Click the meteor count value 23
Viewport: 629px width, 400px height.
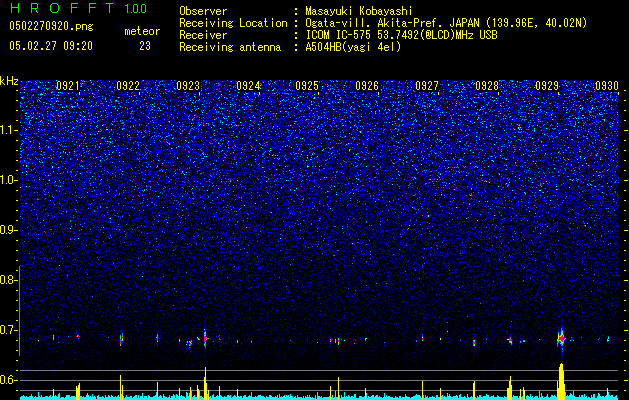click(x=145, y=46)
